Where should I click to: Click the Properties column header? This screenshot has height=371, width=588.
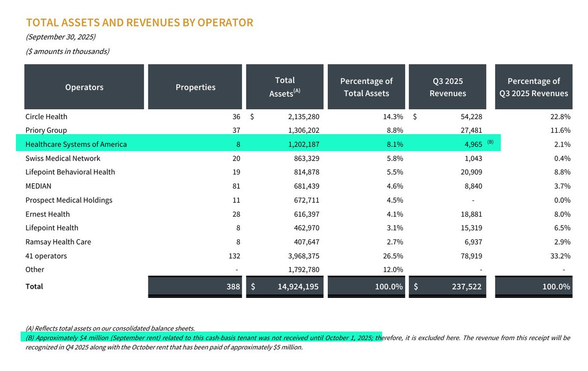tap(195, 87)
